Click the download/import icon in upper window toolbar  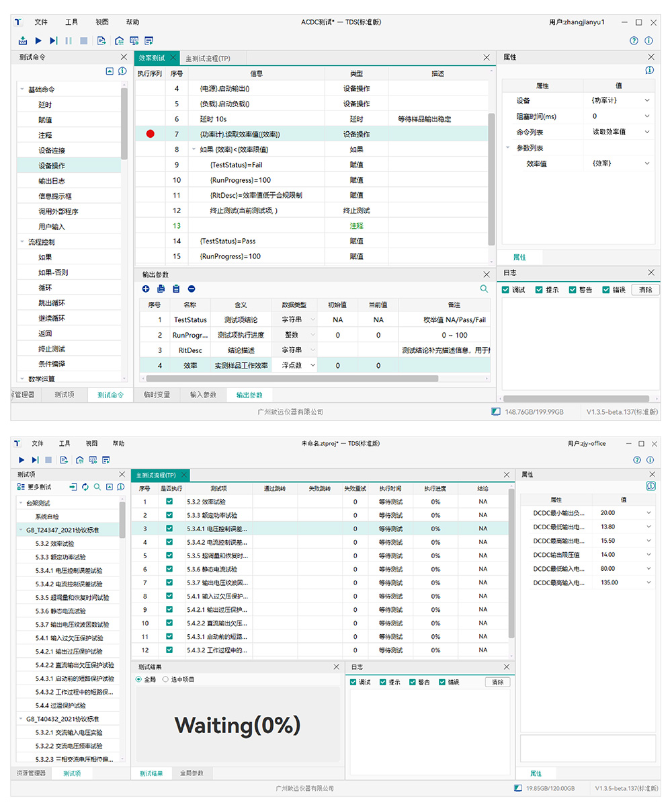point(23,40)
